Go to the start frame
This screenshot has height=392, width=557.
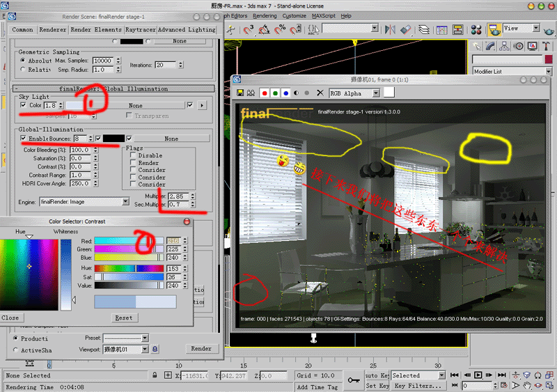coord(455,375)
